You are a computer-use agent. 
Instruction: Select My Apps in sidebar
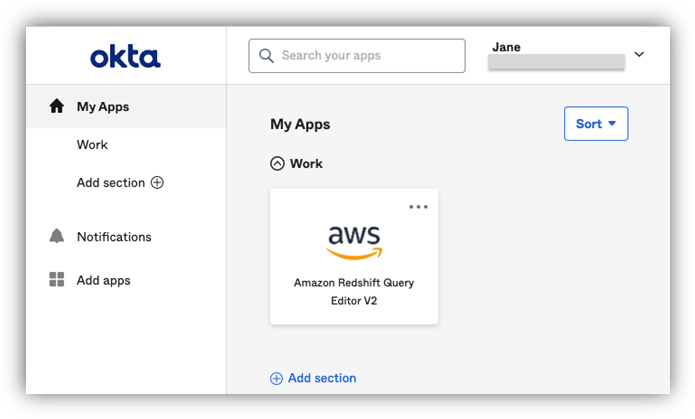tap(103, 107)
